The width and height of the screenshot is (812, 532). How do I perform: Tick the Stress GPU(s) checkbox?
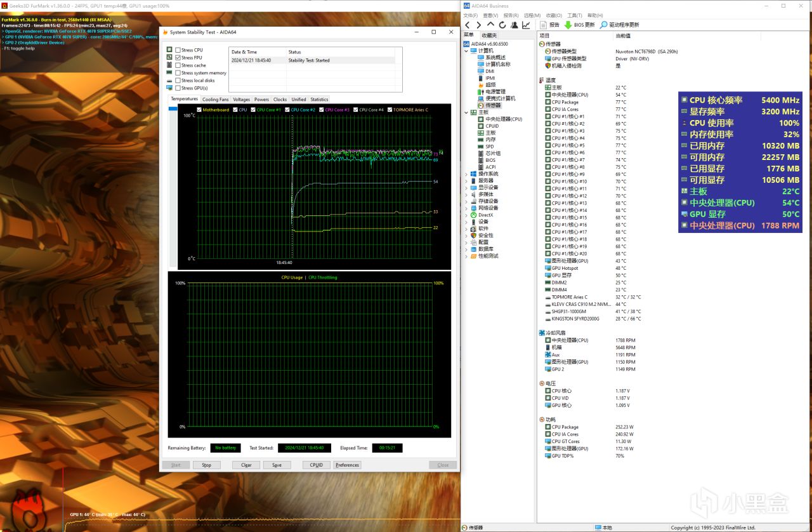tap(178, 88)
